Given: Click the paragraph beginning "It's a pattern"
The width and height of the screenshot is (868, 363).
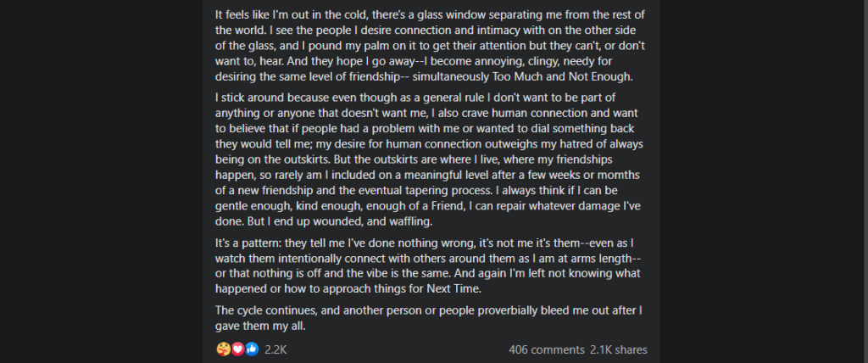Looking at the screenshot, I should click(430, 266).
